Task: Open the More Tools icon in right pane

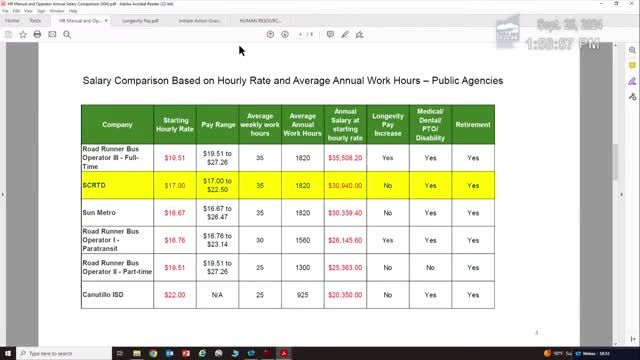Action: point(632,97)
